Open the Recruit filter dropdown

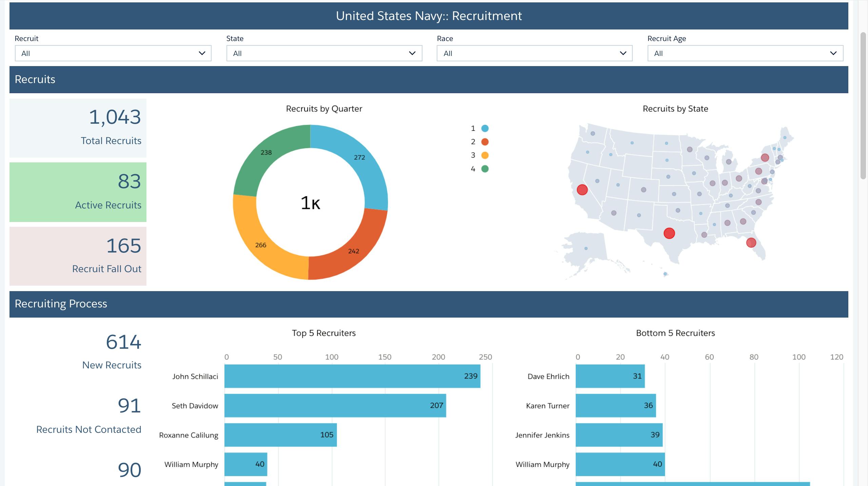pyautogui.click(x=113, y=53)
